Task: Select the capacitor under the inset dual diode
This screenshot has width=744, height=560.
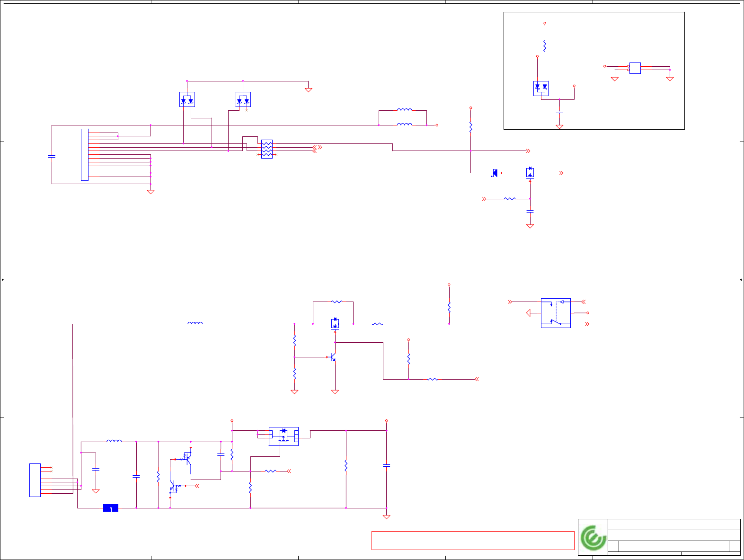Action: tap(559, 112)
